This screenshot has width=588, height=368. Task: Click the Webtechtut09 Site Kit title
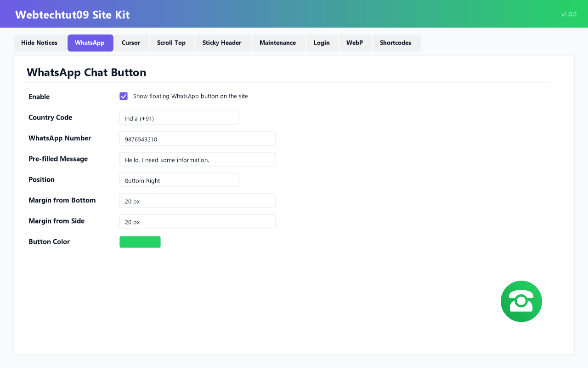point(73,15)
